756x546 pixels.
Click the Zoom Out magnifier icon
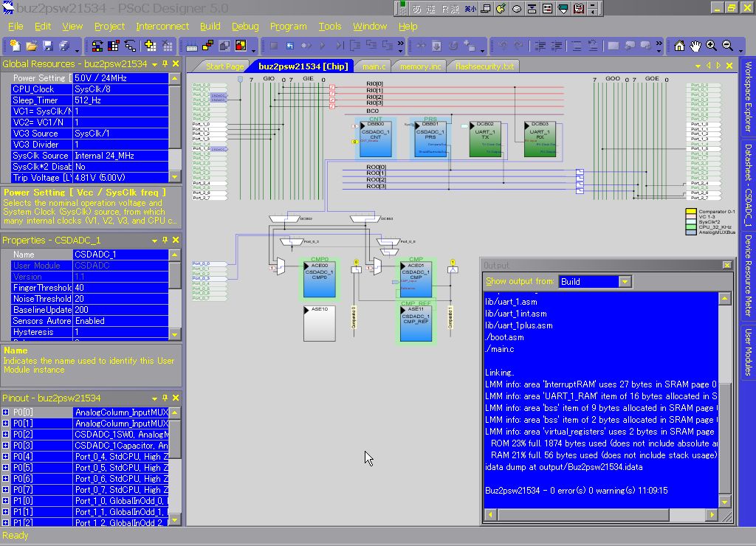pos(727,46)
